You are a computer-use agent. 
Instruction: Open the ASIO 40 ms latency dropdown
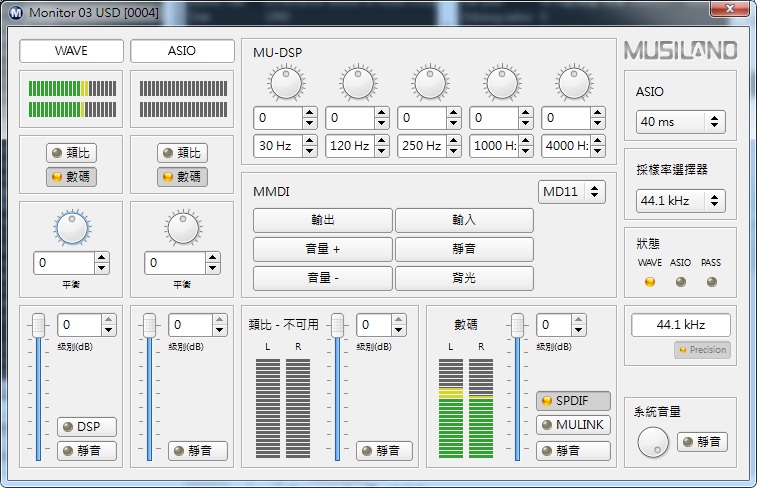pyautogui.click(x=680, y=122)
